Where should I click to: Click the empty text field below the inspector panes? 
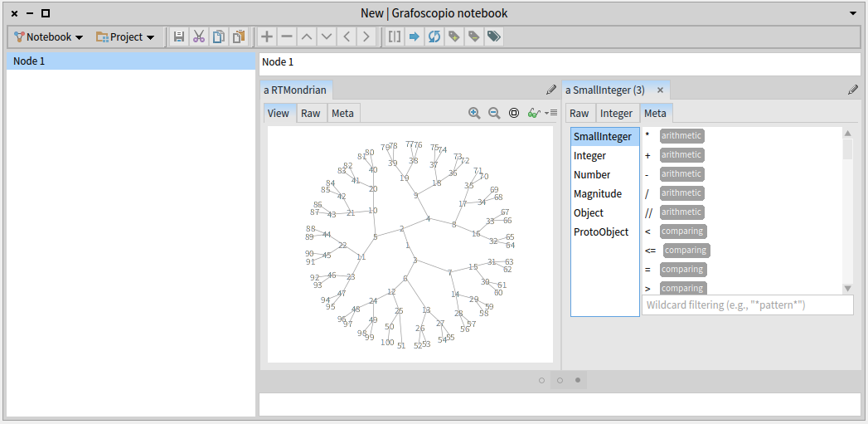coord(560,404)
